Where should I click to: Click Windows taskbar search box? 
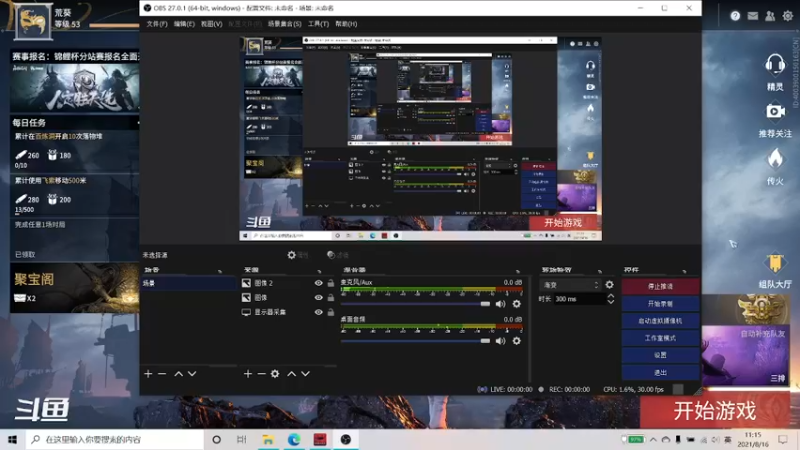[115, 439]
